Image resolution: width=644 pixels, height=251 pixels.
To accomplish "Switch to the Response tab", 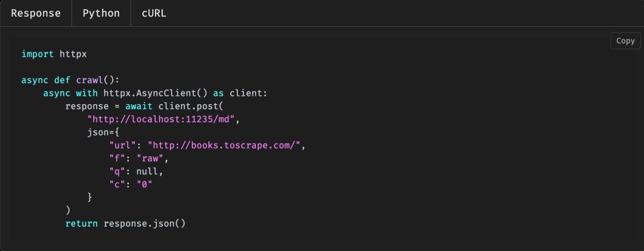I will (36, 13).
